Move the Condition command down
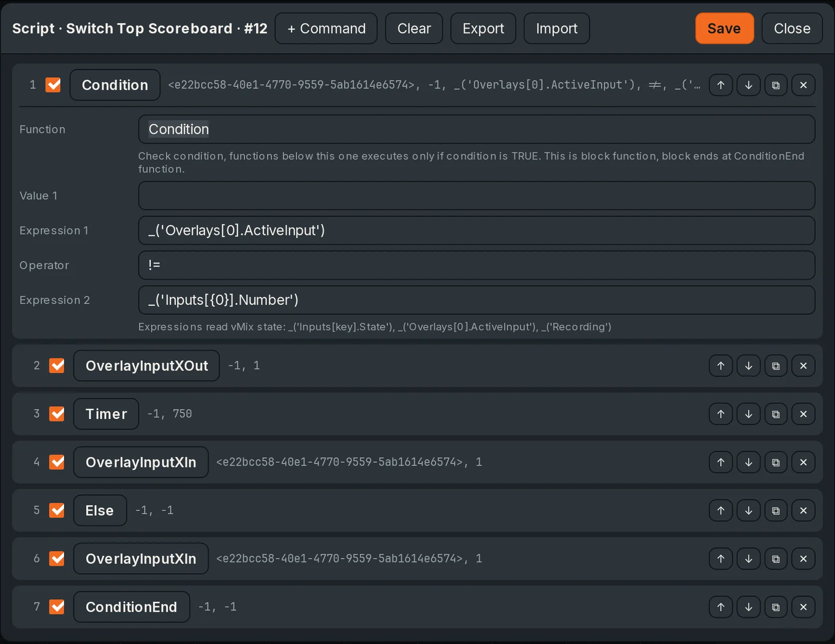The width and height of the screenshot is (835, 644). click(x=748, y=85)
